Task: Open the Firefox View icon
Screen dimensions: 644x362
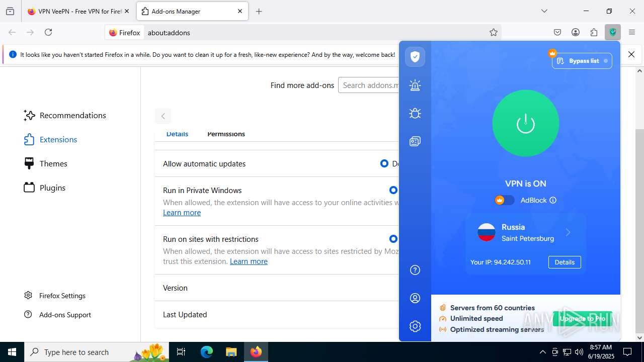Action: pos(10,11)
